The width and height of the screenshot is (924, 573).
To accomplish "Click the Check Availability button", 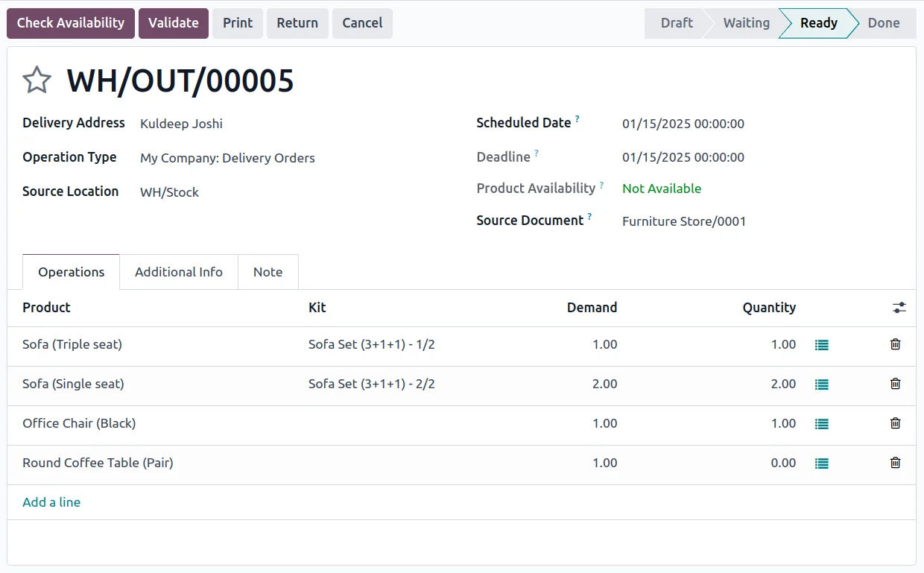I will pyautogui.click(x=71, y=23).
